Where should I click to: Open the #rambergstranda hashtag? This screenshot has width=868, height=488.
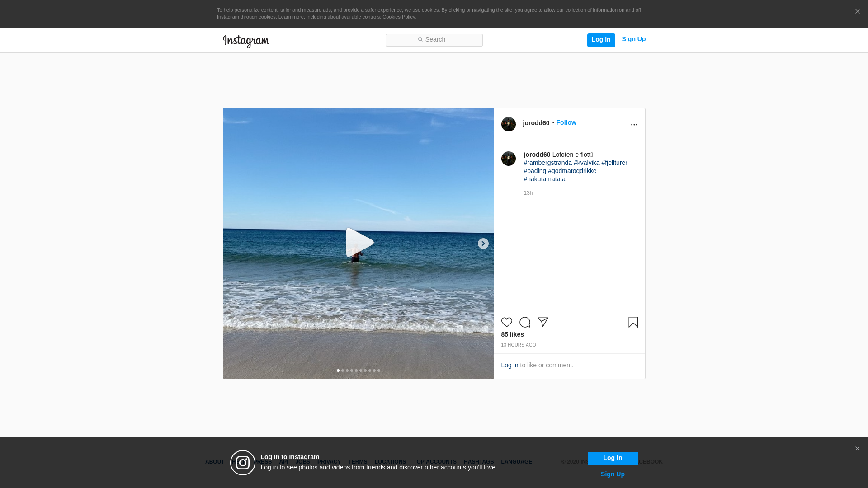[x=547, y=163]
